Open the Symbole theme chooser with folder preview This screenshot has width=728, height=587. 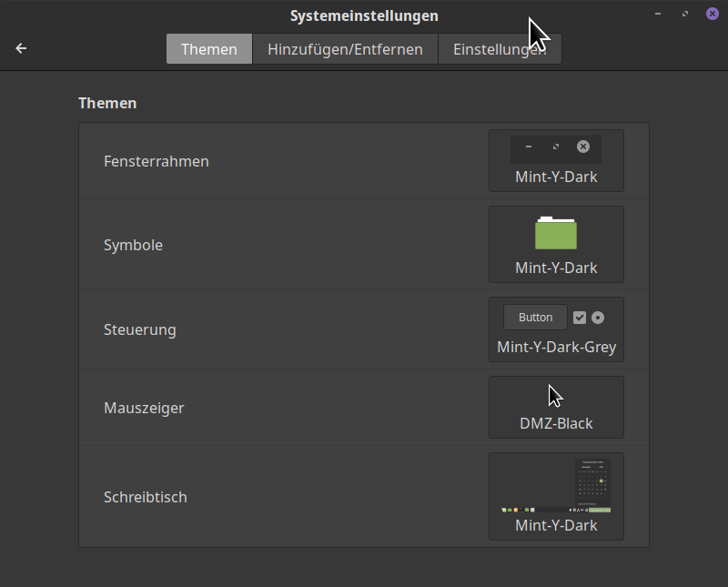pos(556,244)
